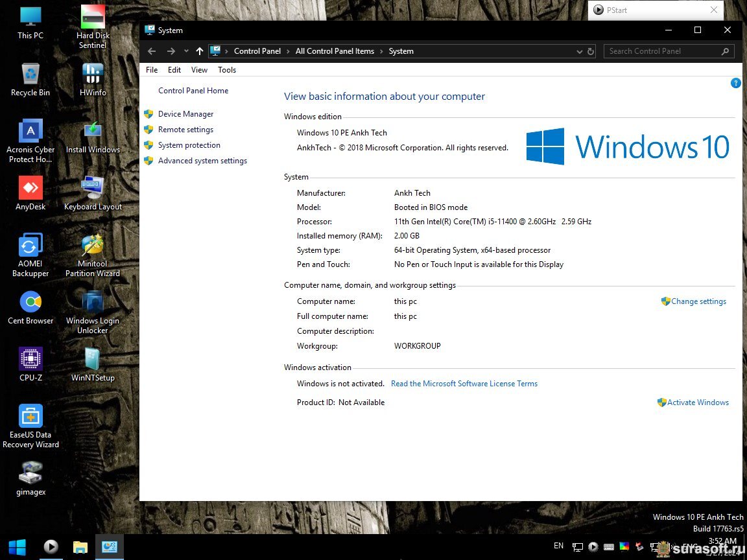Open System protection link

(x=189, y=145)
